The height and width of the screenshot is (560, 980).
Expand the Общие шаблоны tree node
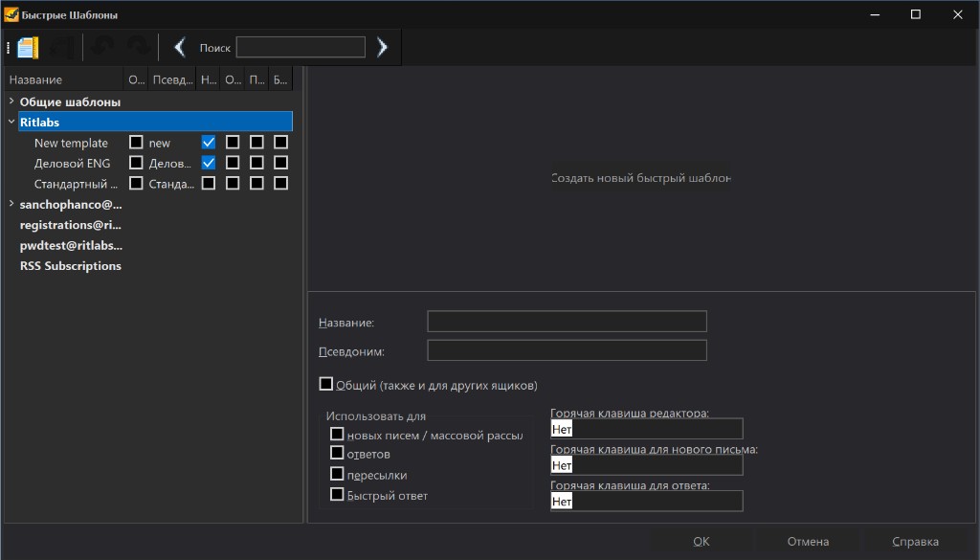pyautogui.click(x=11, y=101)
